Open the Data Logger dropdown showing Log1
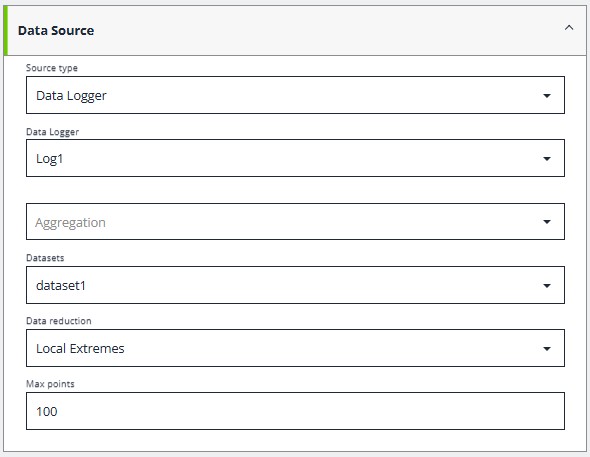The image size is (590, 457). (x=295, y=158)
